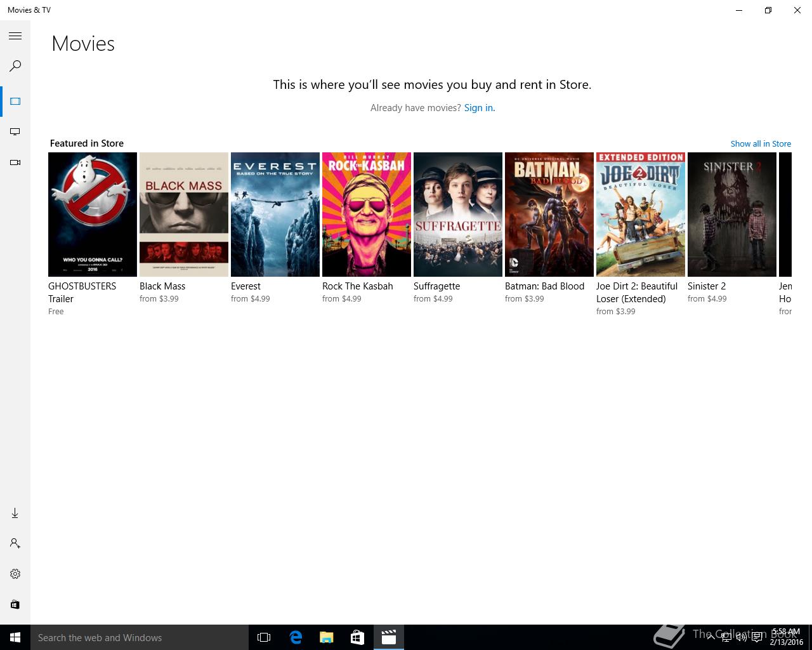Open the Suffragette movie poster
This screenshot has width=812, height=650.
coord(458,215)
